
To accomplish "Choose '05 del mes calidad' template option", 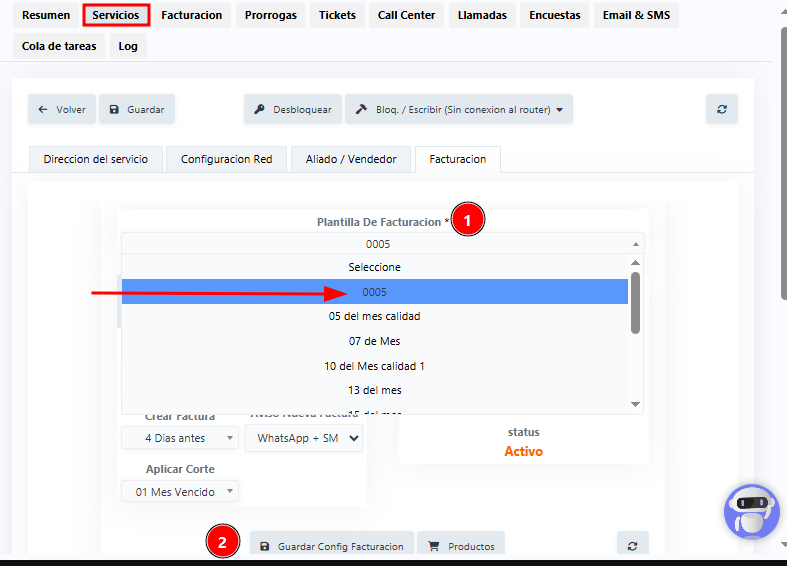I will (375, 316).
